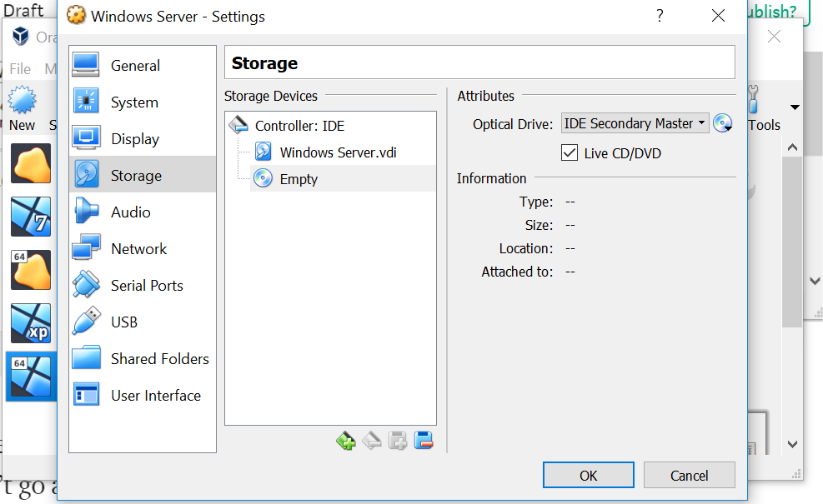Select the first orange VM icon in list

tap(31, 163)
